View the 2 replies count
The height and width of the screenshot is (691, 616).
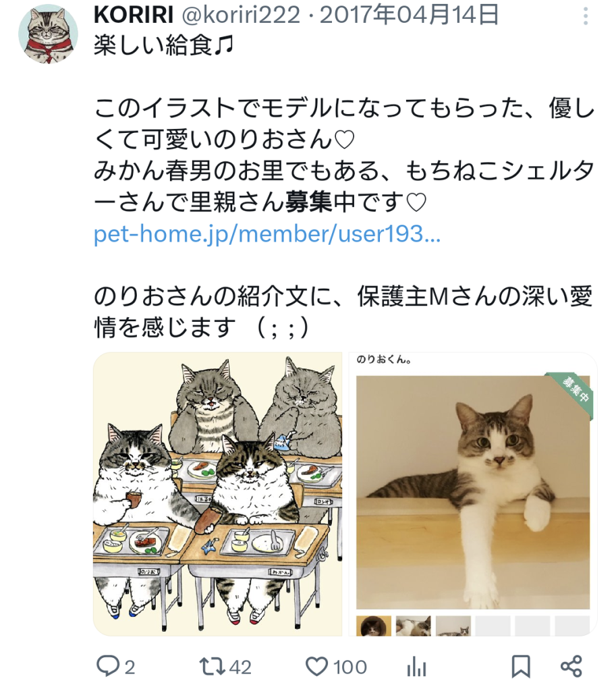[129, 667]
